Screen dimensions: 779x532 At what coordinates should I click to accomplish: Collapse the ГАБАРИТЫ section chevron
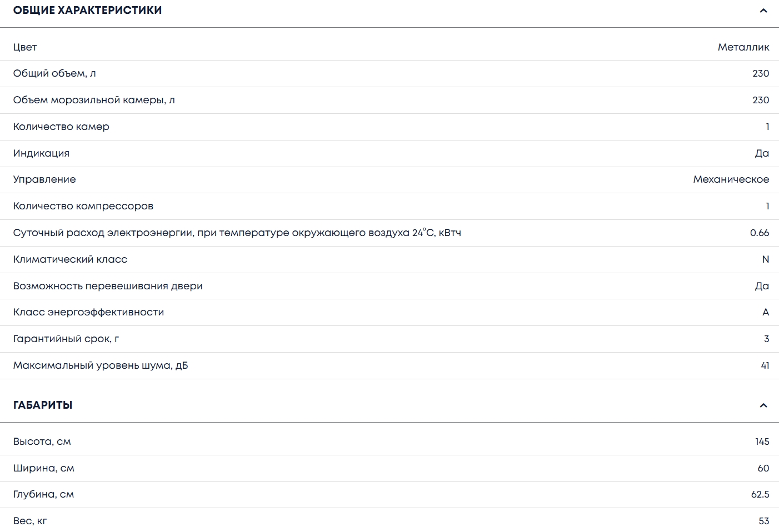click(763, 405)
